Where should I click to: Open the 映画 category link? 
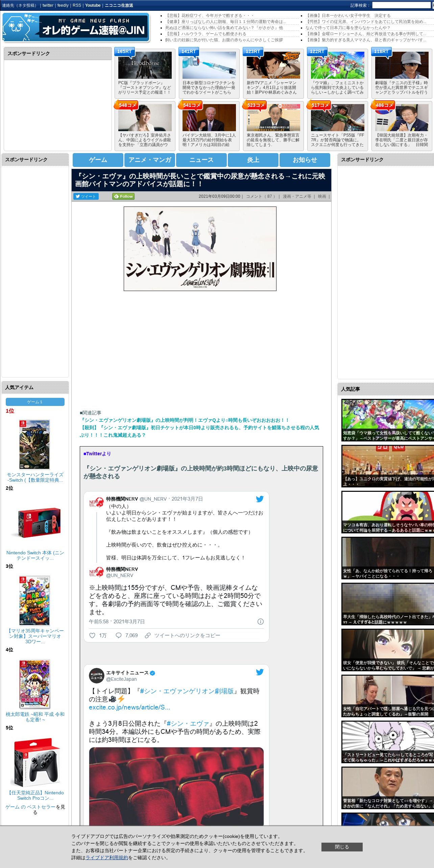[x=322, y=196]
